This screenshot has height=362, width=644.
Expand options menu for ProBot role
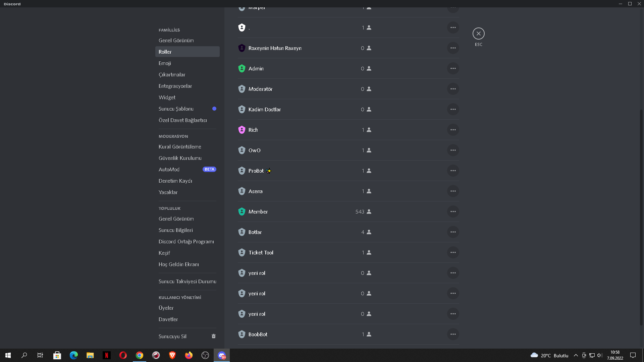453,171
